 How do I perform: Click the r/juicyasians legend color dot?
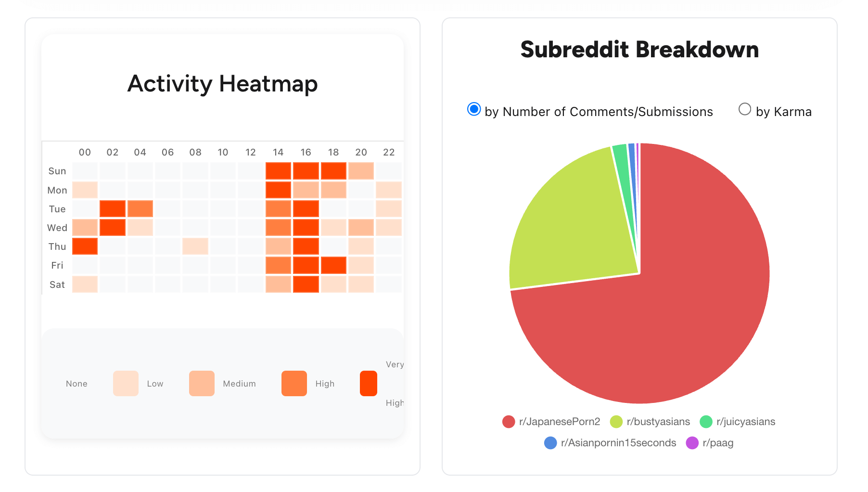(706, 421)
